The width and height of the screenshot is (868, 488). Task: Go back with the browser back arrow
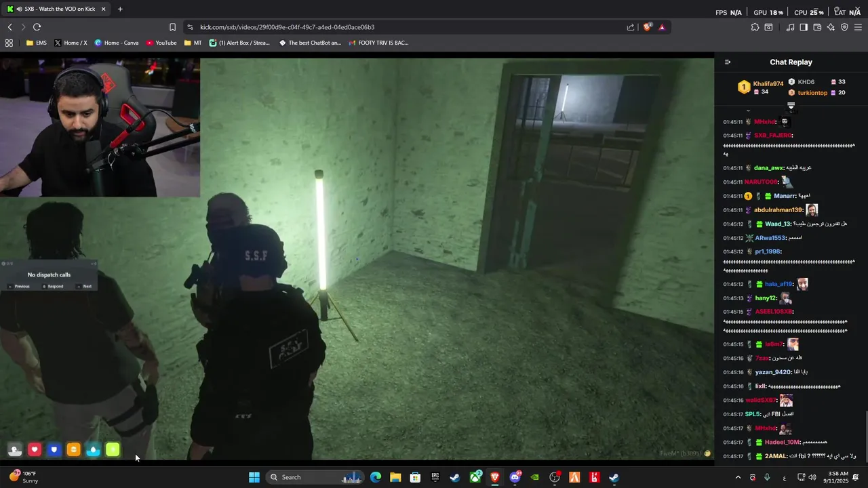pyautogui.click(x=9, y=27)
